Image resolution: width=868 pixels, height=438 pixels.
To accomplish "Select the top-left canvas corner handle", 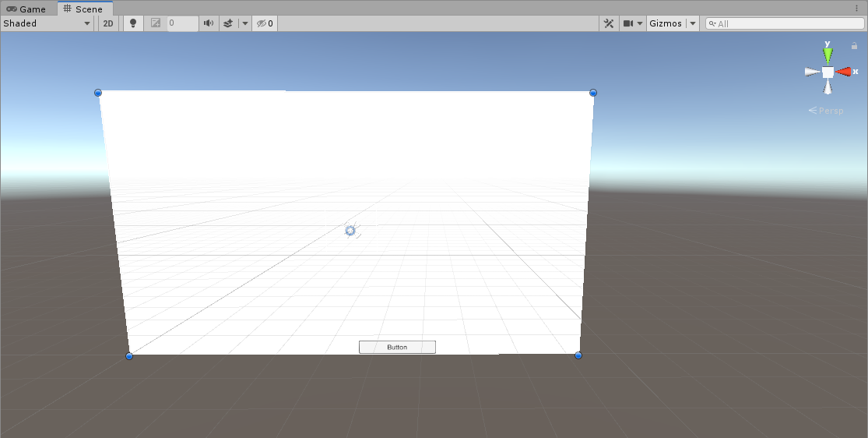I will [x=98, y=93].
